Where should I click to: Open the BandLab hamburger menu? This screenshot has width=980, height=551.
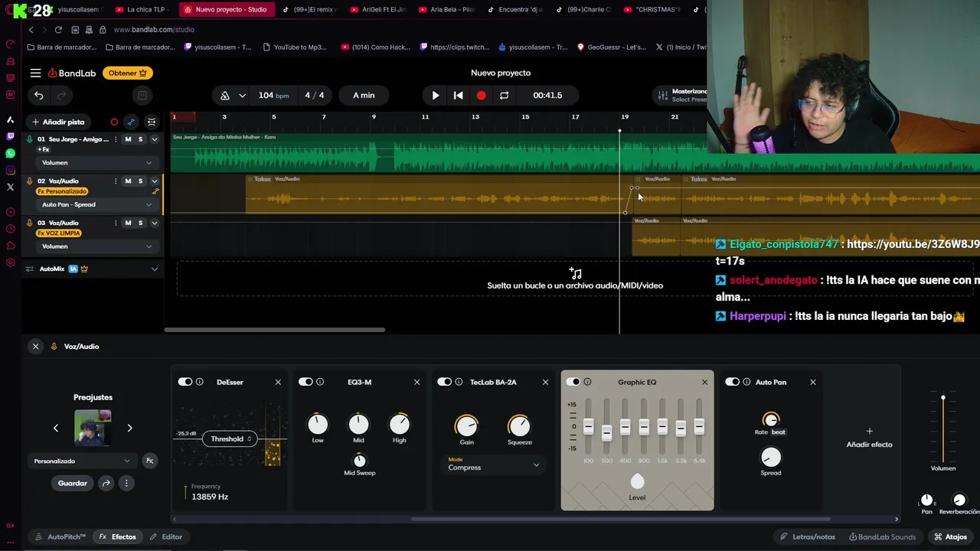[35, 73]
